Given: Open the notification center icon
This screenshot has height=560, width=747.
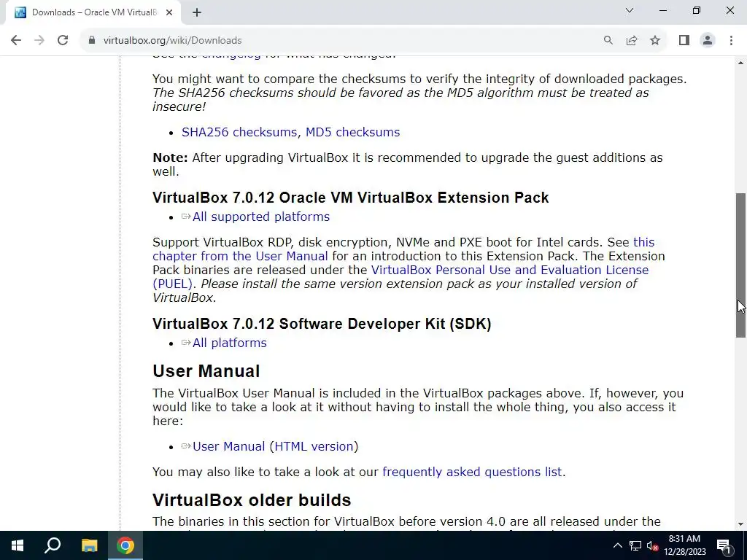Looking at the screenshot, I should point(724,545).
